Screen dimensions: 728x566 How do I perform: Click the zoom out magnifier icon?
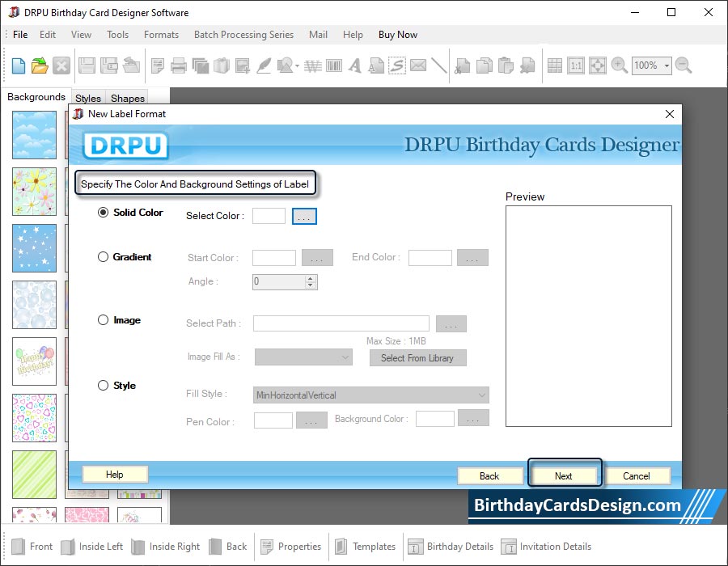click(x=684, y=65)
